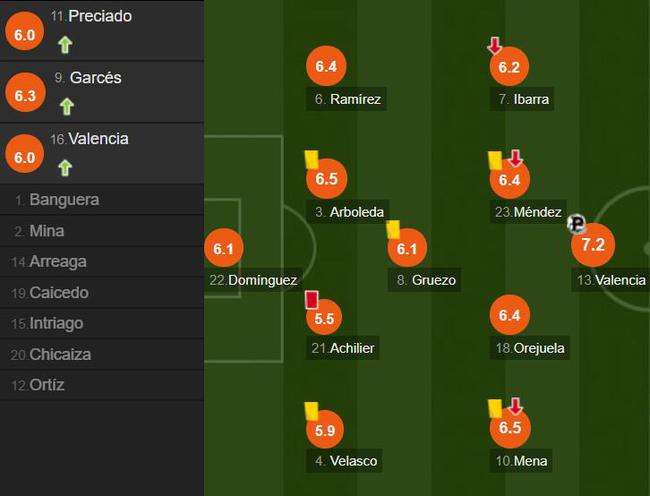650x496 pixels.
Task: Click Velasco's yellow card icon
Action: point(311,411)
